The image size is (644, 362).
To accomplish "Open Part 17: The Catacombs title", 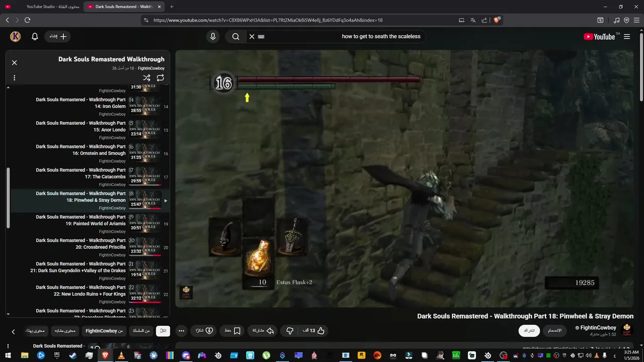I will coord(81,173).
